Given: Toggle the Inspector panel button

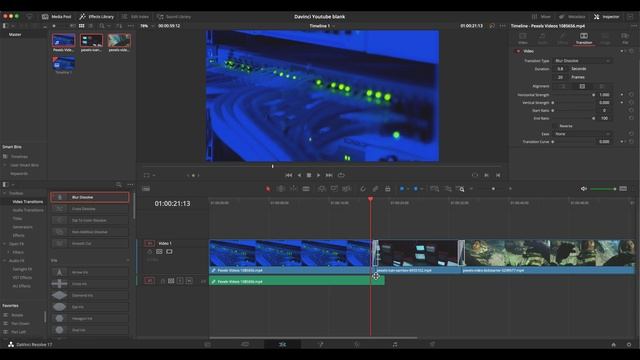Looking at the screenshot, I should [607, 17].
